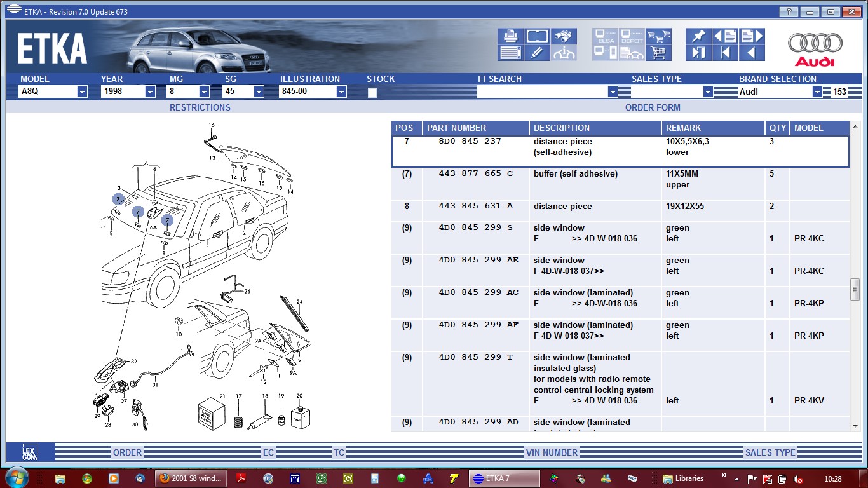Click the POS column header

tap(407, 128)
